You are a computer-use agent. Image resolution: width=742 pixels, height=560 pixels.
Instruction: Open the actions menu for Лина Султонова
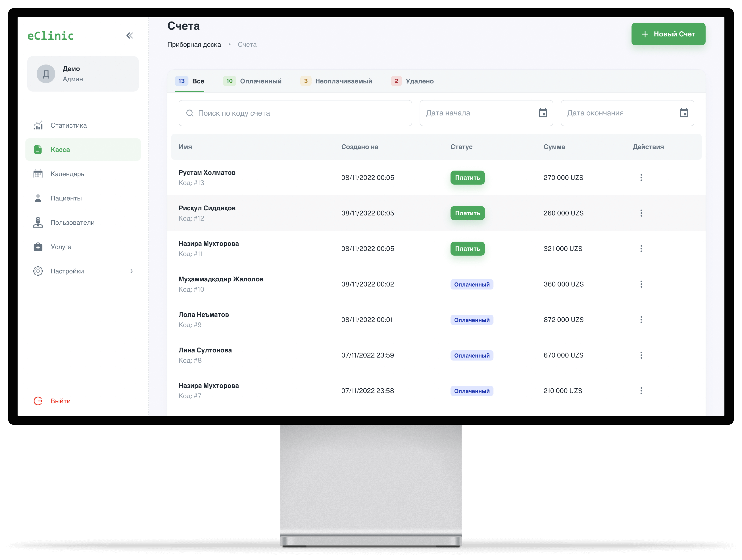(641, 355)
